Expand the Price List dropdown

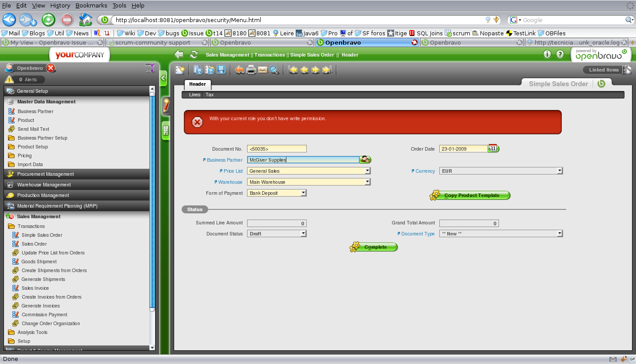[x=367, y=171]
